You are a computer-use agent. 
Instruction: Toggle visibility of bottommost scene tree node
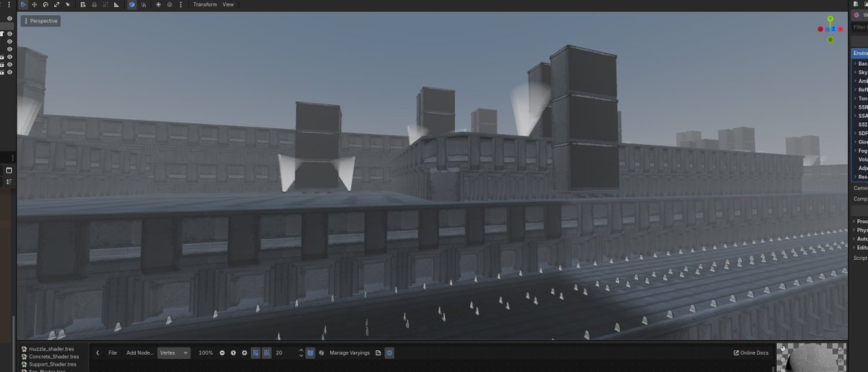pos(9,72)
